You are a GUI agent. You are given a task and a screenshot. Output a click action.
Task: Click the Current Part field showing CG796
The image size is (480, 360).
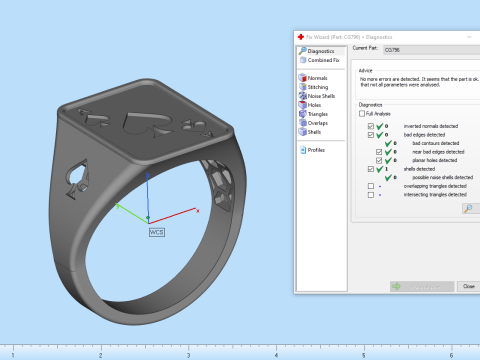coord(432,50)
